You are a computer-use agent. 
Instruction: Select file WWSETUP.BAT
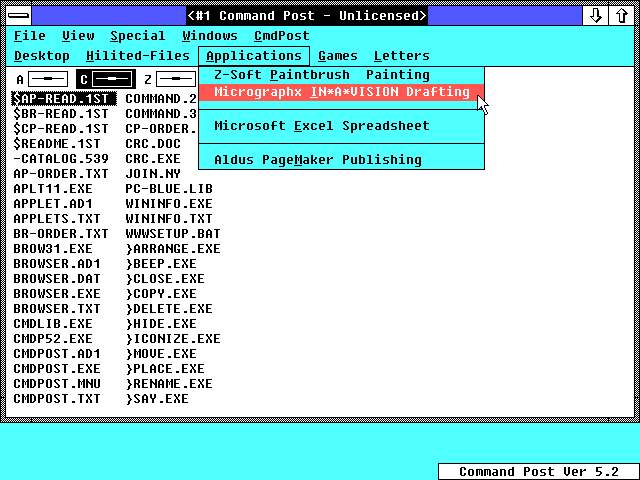(173, 233)
